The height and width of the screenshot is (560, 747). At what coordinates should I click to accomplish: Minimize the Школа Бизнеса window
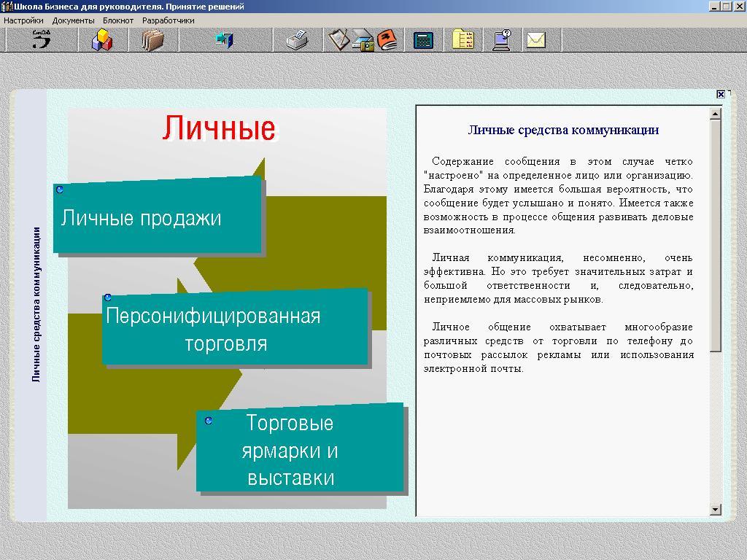coord(714,6)
